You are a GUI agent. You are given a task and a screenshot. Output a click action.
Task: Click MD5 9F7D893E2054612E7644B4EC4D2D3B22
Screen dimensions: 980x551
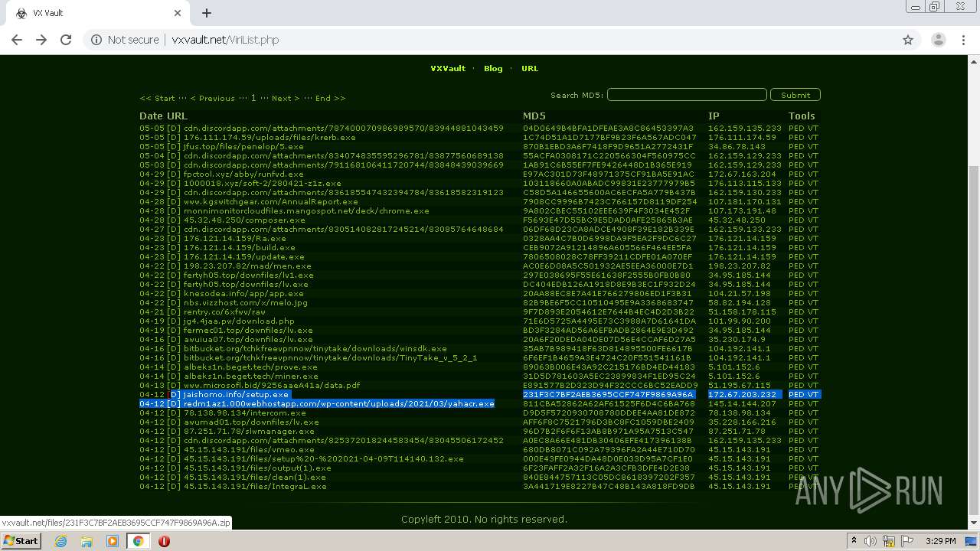(608, 311)
